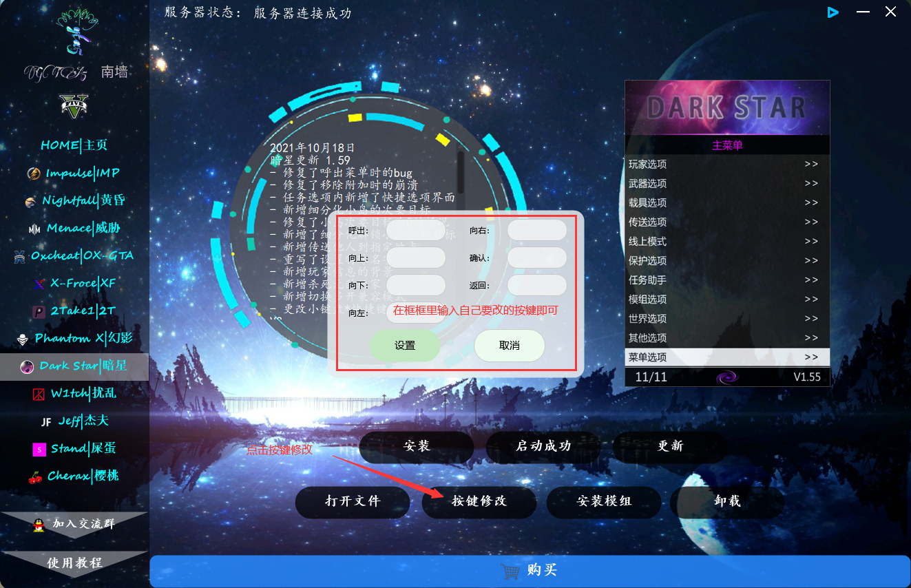The width and height of the screenshot is (911, 588).
Task: Click the 启动成功 button
Action: pyautogui.click(x=543, y=446)
